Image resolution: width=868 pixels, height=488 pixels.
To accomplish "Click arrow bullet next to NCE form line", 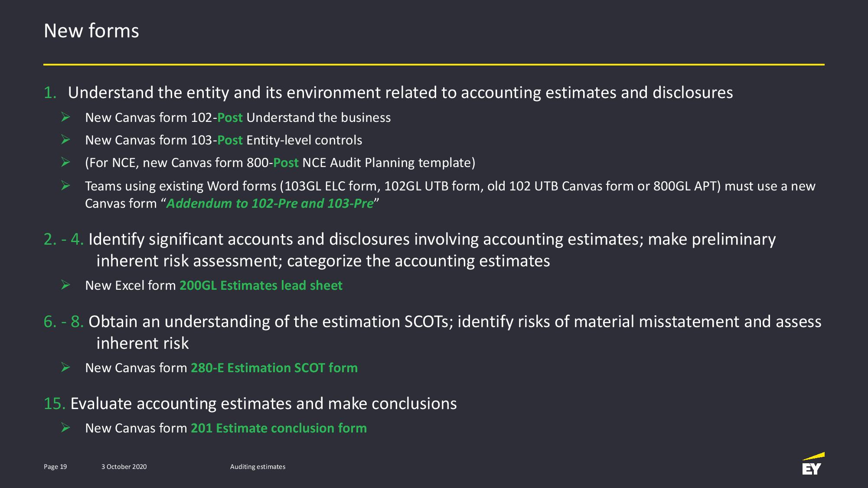I will pyautogui.click(x=65, y=162).
